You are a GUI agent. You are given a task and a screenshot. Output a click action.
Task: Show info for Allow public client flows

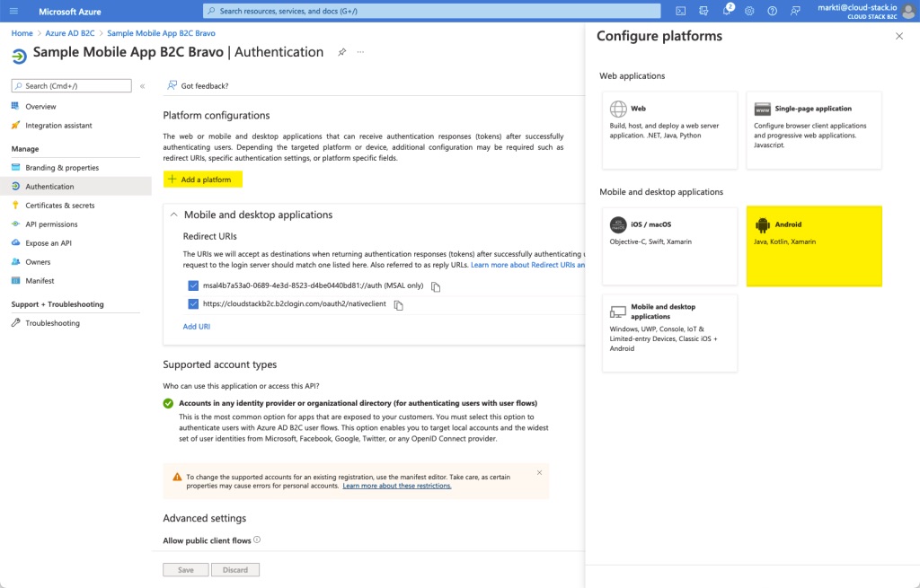257,540
